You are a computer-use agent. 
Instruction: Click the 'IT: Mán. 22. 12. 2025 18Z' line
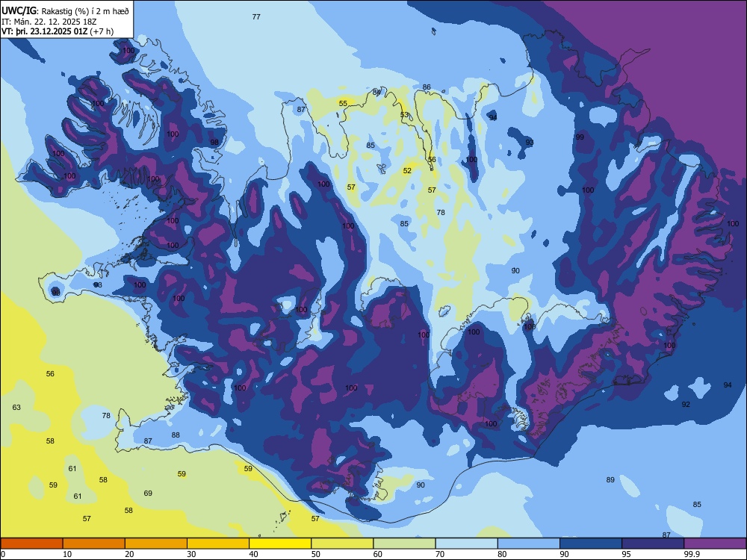49,22
